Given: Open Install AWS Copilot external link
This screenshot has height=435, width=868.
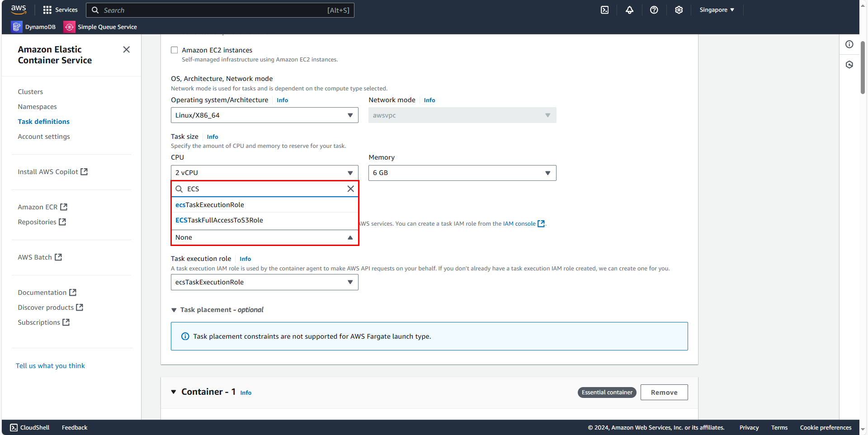Looking at the screenshot, I should tap(52, 172).
